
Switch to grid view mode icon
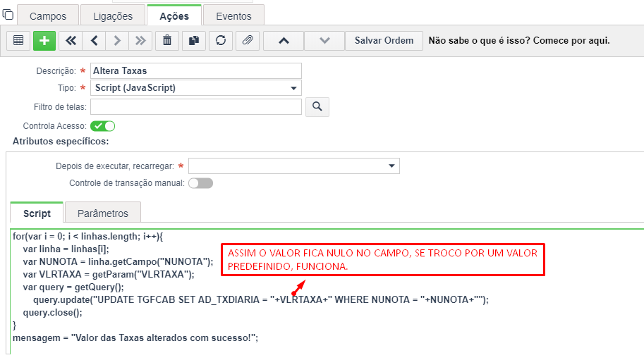tap(18, 40)
